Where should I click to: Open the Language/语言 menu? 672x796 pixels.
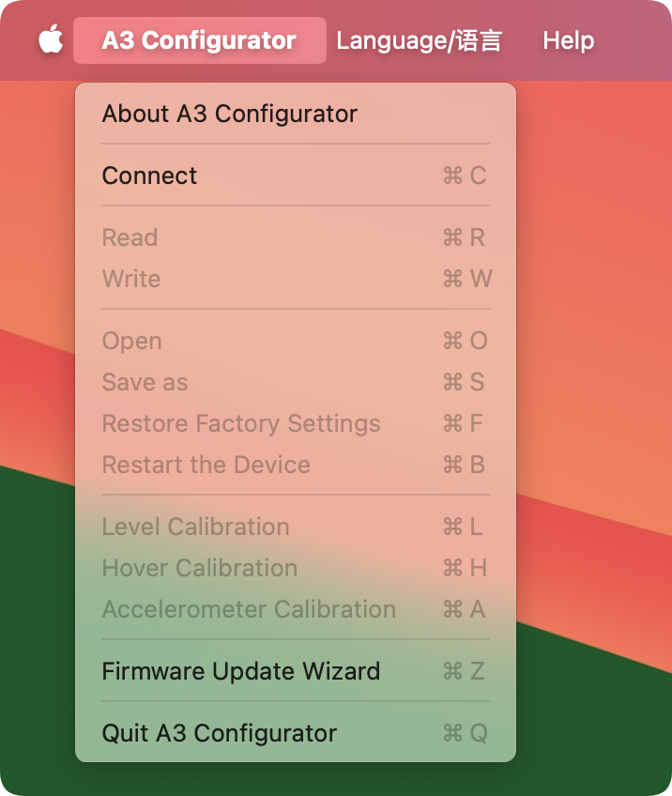[419, 40]
